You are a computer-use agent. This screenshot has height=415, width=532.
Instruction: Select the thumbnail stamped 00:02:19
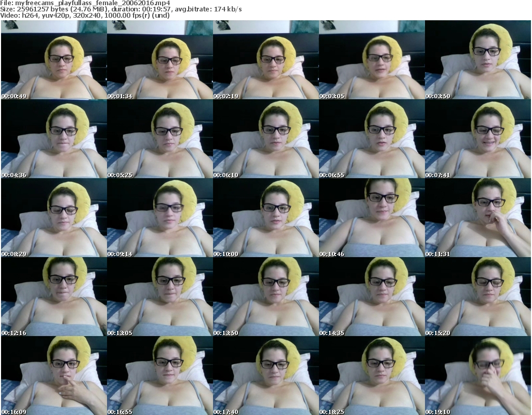265,60
